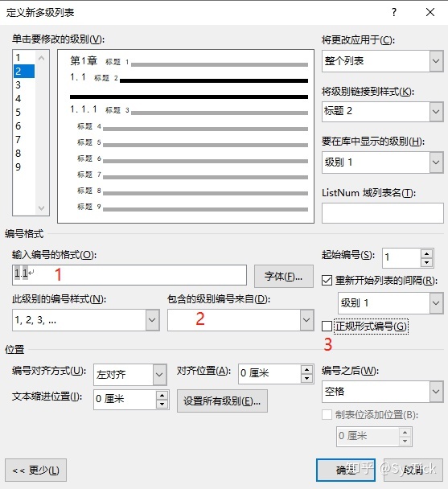Select level 3 in the level list
Screen dimensions: 448x489
24,84
